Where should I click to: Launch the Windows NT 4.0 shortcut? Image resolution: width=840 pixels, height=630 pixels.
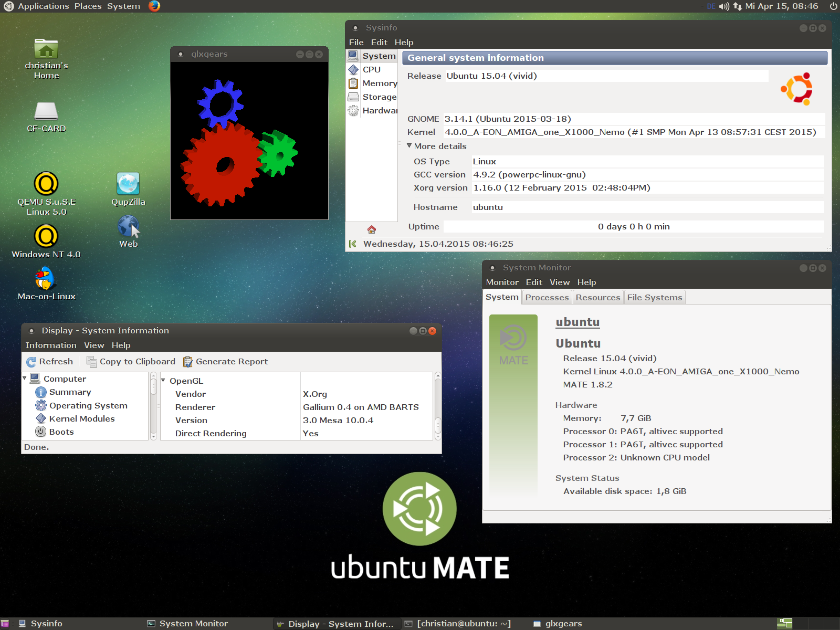point(46,236)
